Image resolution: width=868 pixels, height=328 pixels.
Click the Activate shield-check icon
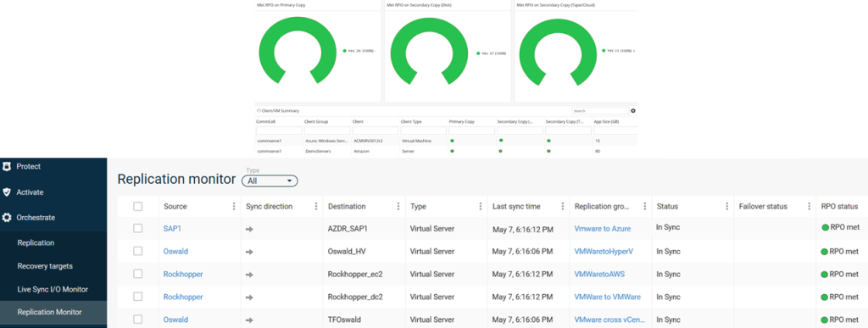(x=7, y=192)
